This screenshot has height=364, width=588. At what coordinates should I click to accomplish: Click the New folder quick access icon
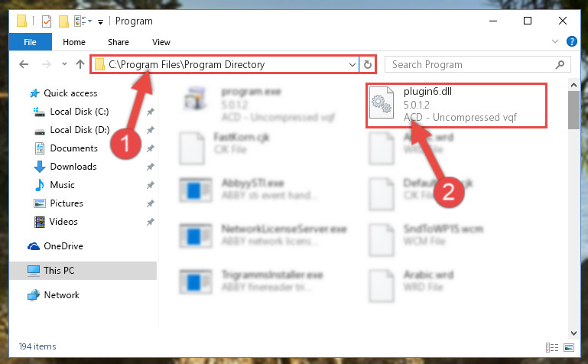pos(63,21)
